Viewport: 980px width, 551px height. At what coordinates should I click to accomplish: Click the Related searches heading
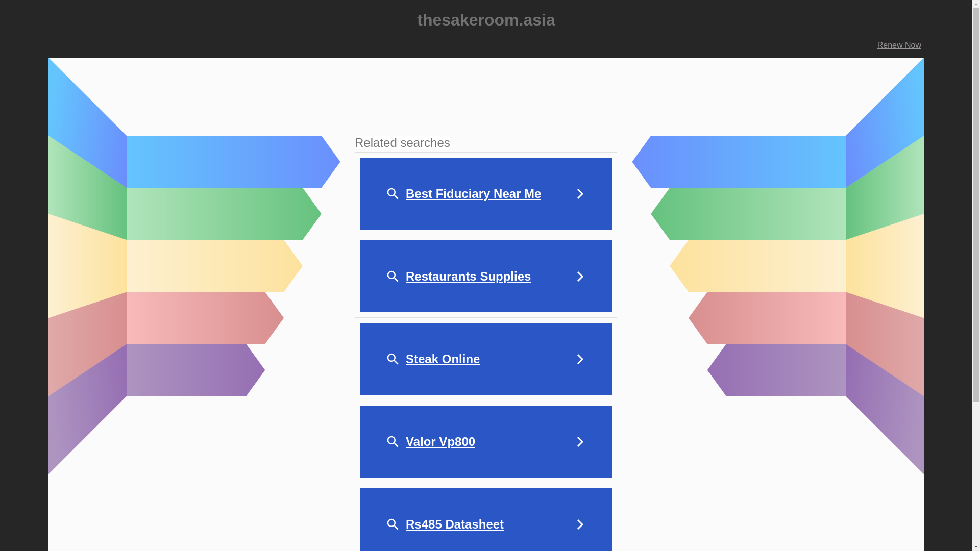pyautogui.click(x=402, y=143)
